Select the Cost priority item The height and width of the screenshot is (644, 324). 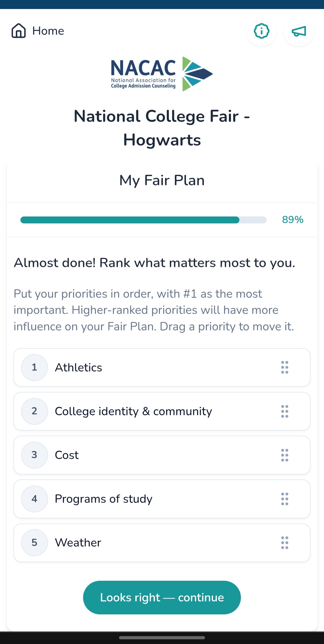[x=162, y=455]
